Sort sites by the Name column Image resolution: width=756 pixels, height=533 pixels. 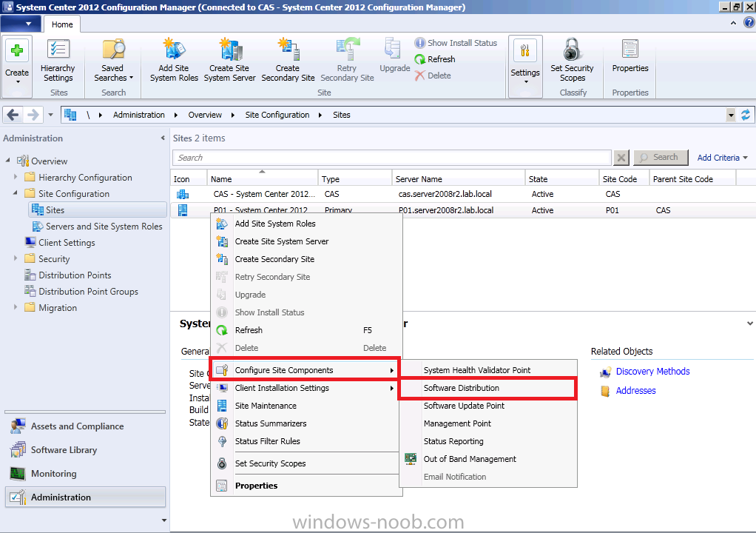(263, 178)
